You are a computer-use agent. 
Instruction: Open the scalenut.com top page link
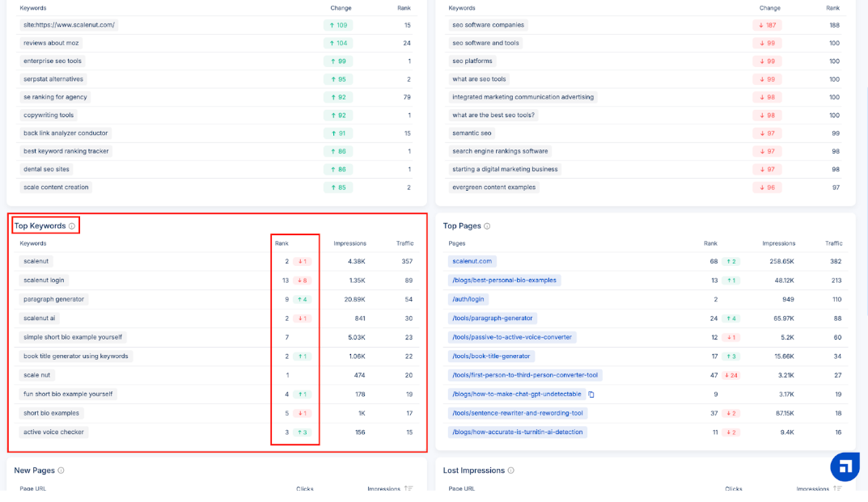point(472,261)
